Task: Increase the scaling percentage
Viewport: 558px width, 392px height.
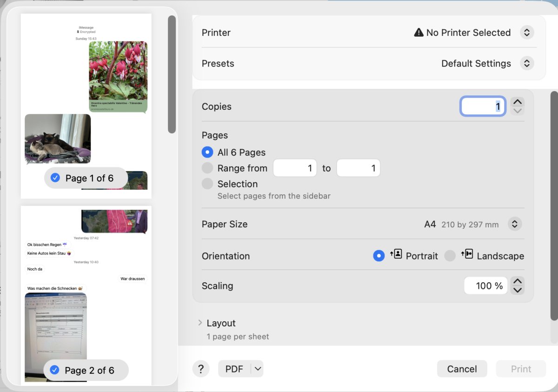Action: point(517,281)
